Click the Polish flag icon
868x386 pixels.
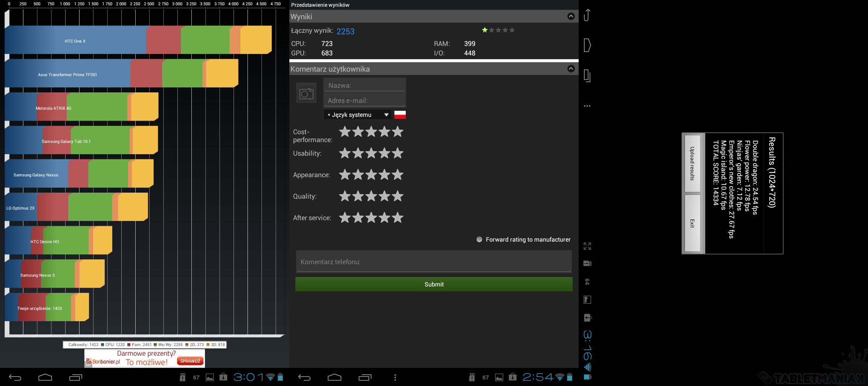click(x=400, y=115)
